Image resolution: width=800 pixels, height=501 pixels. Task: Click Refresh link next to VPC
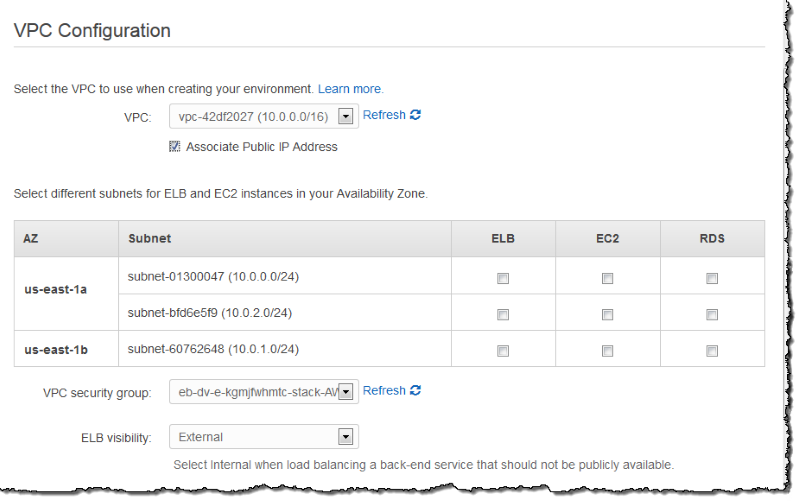(x=384, y=115)
